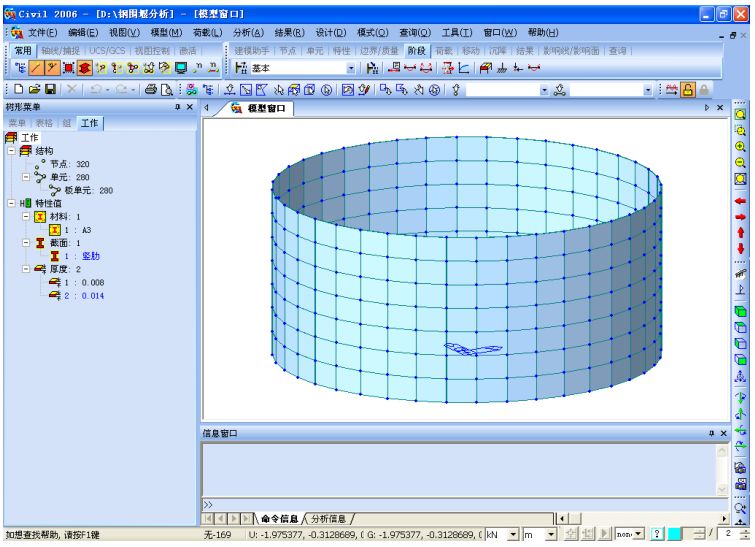The image size is (755, 547).
Task: Open the m length unit dropdown
Action: pos(551,534)
